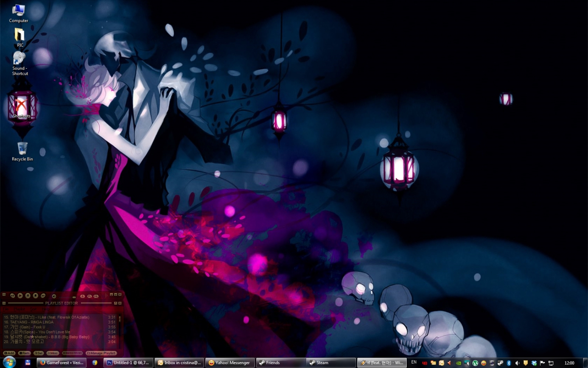Screen dimensions: 588x368
Task: Open the Steam tray icon
Action: coord(500,363)
